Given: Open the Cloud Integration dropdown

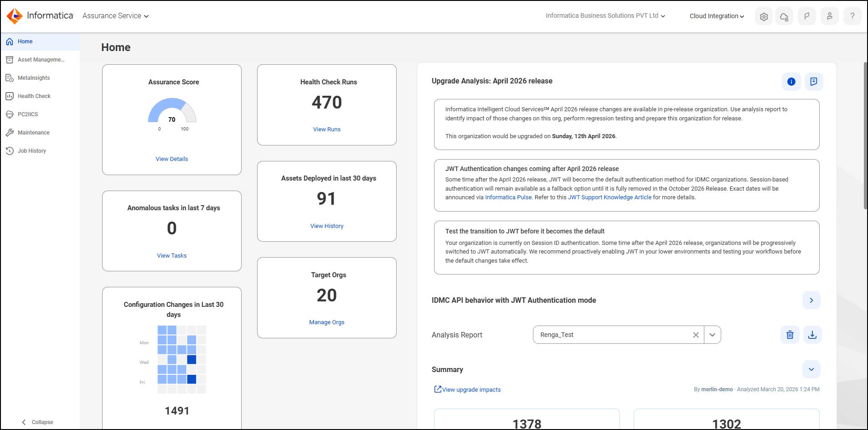Looking at the screenshot, I should [x=717, y=16].
